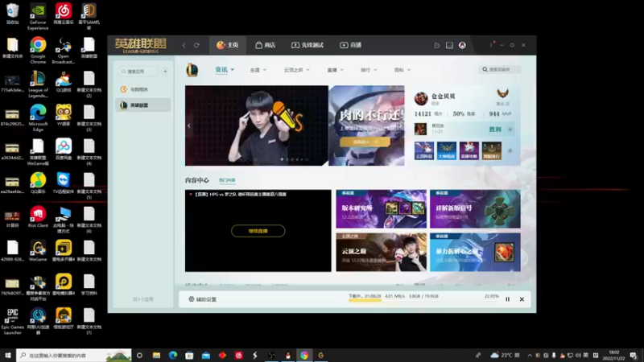Go back with the WeGame back arrow

pyautogui.click(x=184, y=45)
